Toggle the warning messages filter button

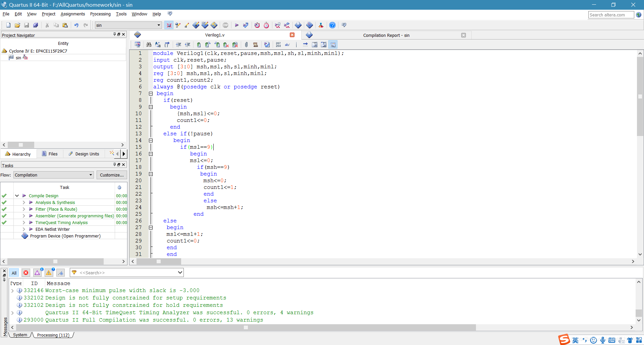pyautogui.click(x=49, y=273)
